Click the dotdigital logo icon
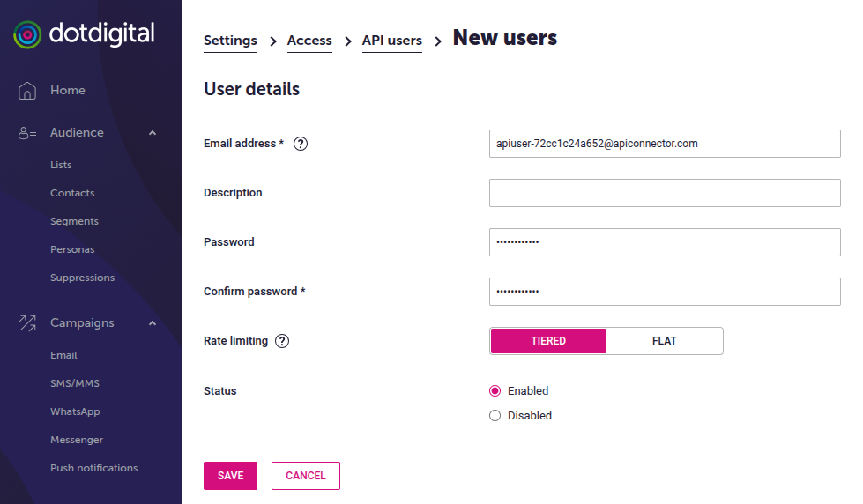The image size is (863, 504). coord(27,34)
